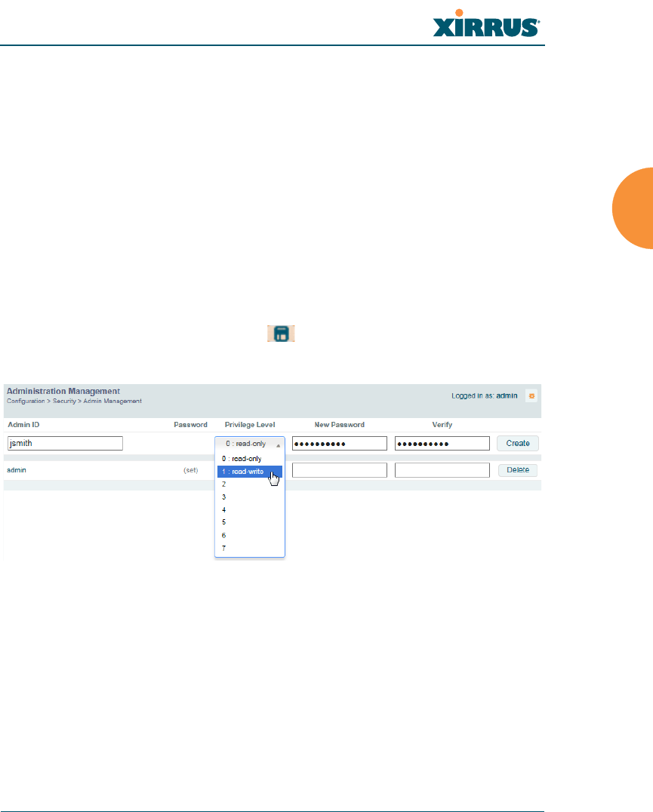The height and width of the screenshot is (812, 653).
Task: Click the admin entry in Admin ID list
Action: pyautogui.click(x=17, y=470)
